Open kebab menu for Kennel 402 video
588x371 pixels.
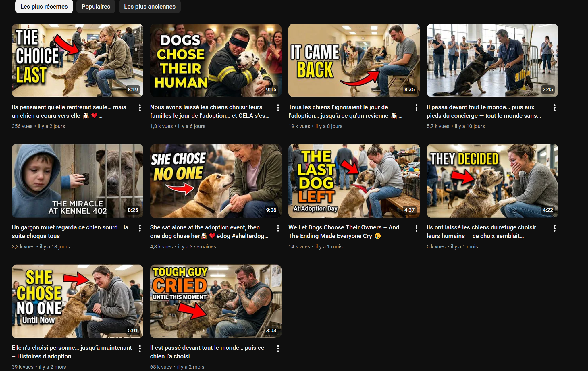click(x=140, y=228)
